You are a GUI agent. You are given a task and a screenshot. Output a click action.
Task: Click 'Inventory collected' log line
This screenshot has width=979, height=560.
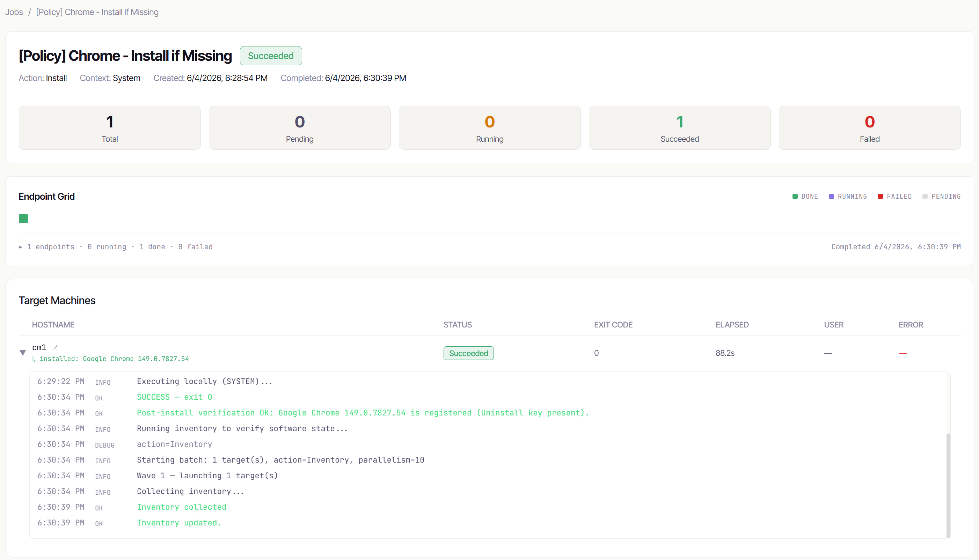pos(182,507)
